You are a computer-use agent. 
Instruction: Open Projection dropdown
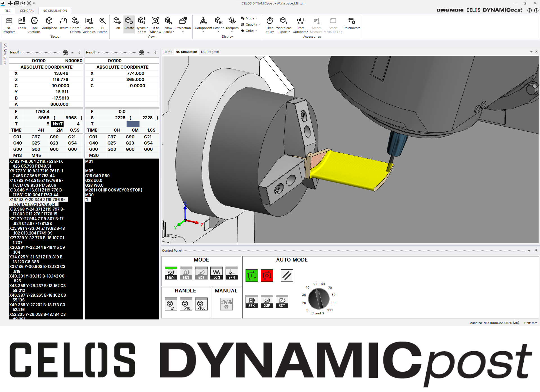click(x=183, y=25)
